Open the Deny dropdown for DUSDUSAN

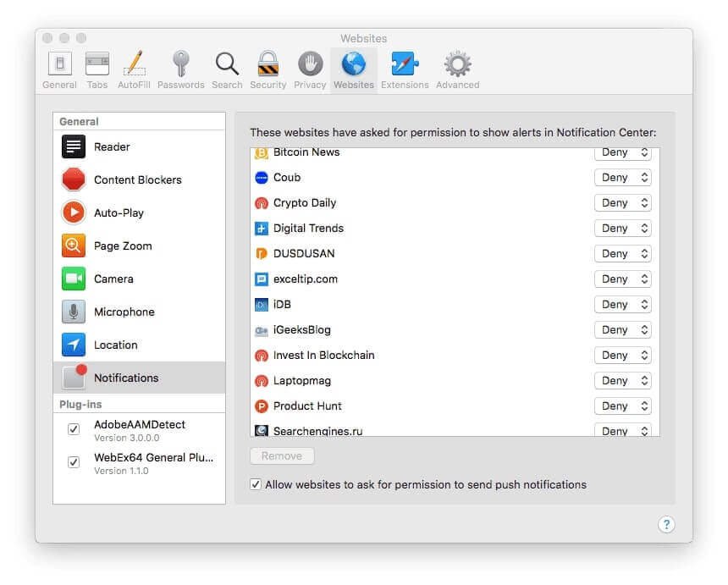pyautogui.click(x=622, y=253)
